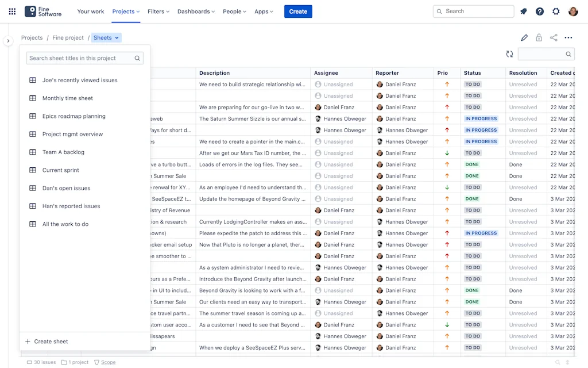Open the app switcher grid icon
This screenshot has width=588, height=368.
point(12,11)
